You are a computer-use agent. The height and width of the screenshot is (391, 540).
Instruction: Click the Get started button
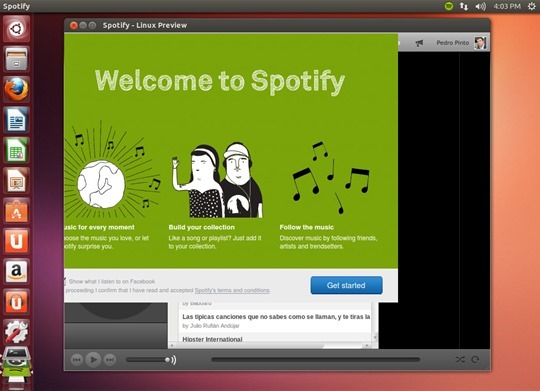346,285
